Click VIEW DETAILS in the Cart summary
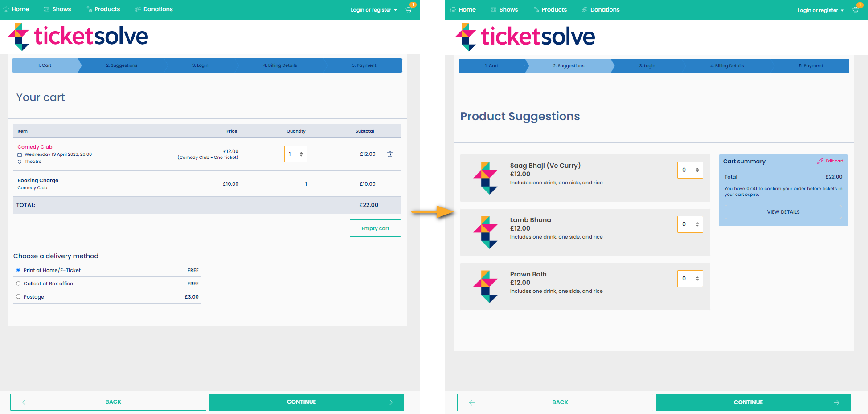The width and height of the screenshot is (868, 414). (783, 211)
